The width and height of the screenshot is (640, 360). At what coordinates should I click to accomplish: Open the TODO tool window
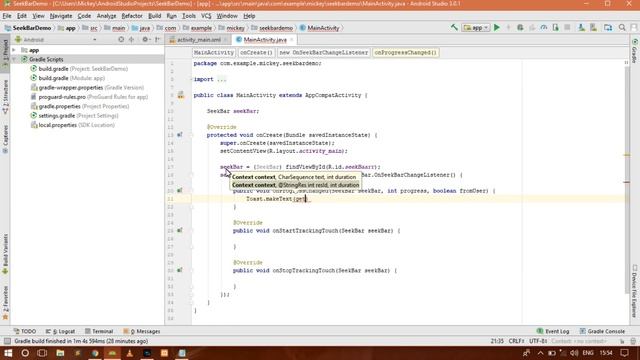25,331
